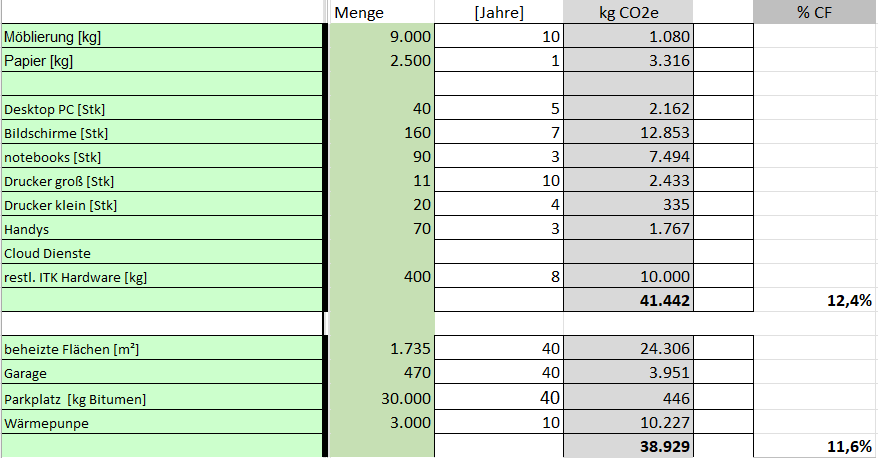Click the Drucker groß [Stk] label
878x458 pixels.
coord(163,181)
